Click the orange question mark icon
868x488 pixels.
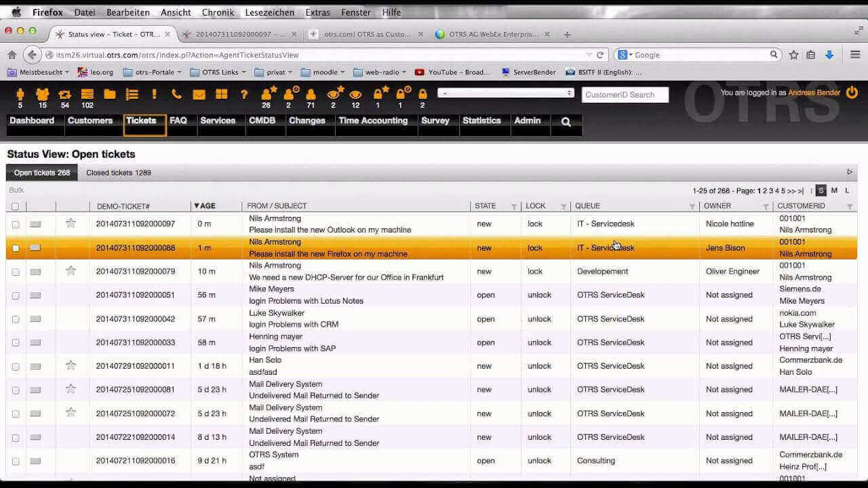[244, 94]
